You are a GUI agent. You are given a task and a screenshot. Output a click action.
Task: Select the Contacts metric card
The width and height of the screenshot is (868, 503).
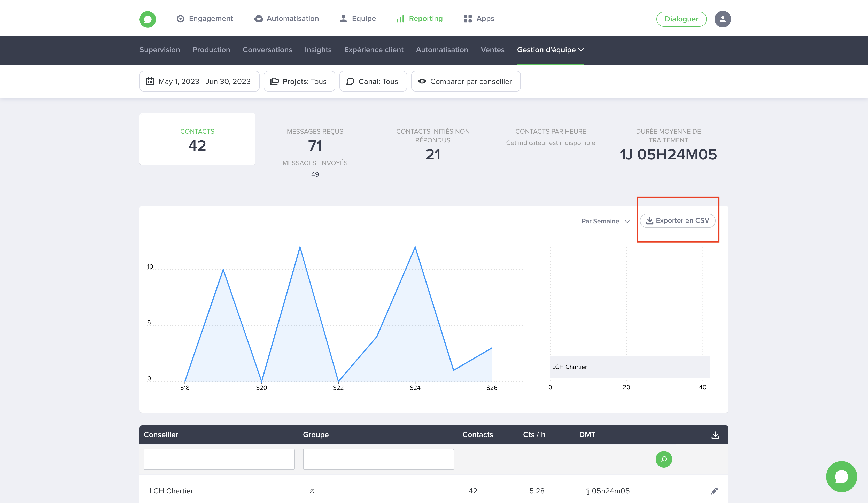point(197,139)
